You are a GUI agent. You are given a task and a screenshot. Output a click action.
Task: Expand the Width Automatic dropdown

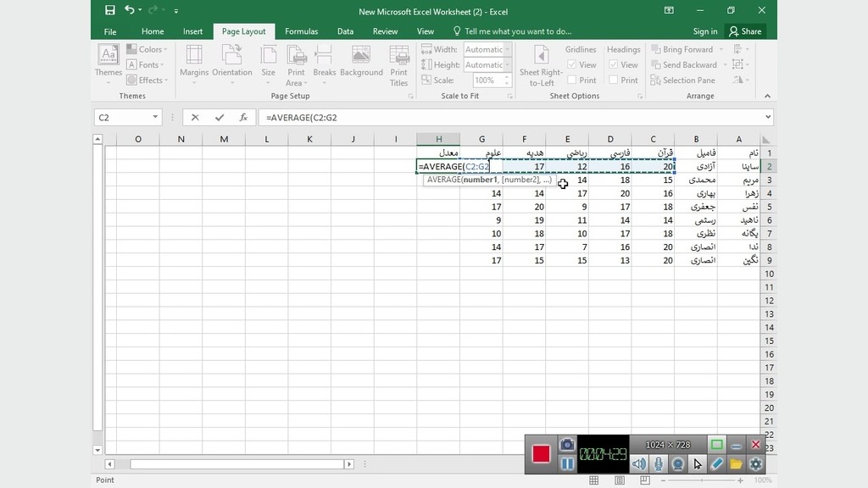point(508,50)
